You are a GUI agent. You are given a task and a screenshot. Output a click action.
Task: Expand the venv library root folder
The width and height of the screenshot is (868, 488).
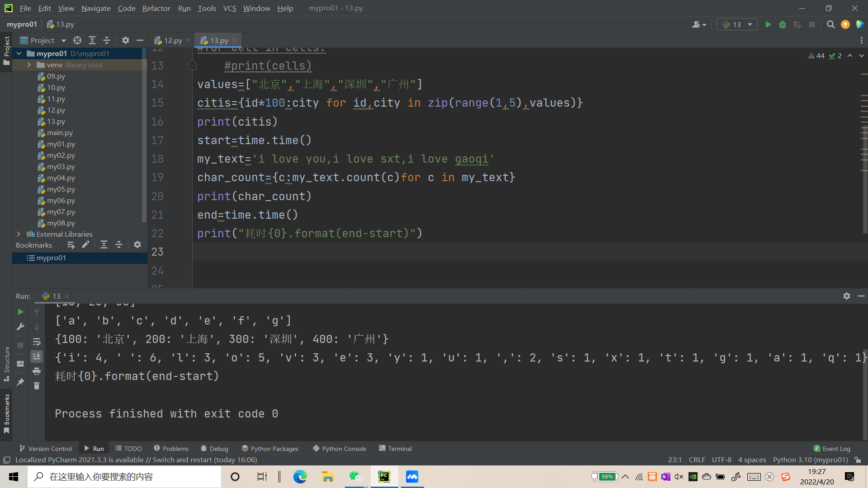tap(29, 65)
